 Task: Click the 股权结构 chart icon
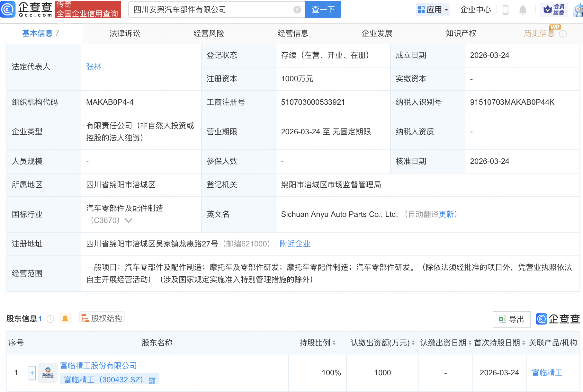click(x=85, y=317)
